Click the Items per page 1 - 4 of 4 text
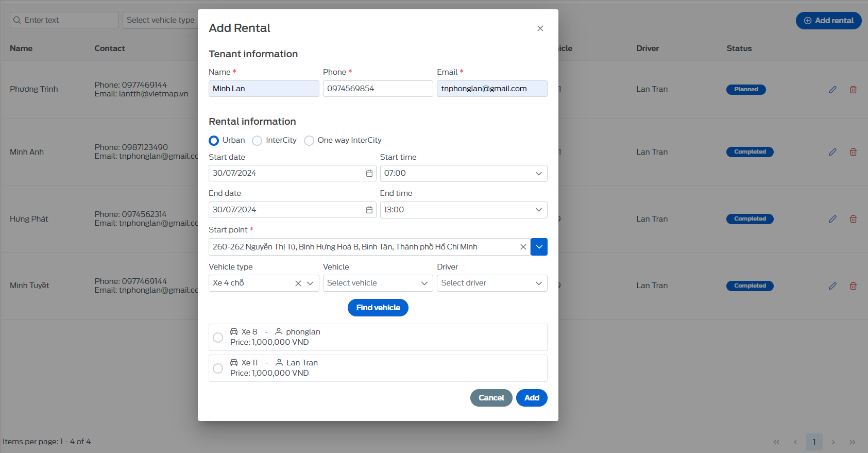The width and height of the screenshot is (868, 453). [46, 442]
